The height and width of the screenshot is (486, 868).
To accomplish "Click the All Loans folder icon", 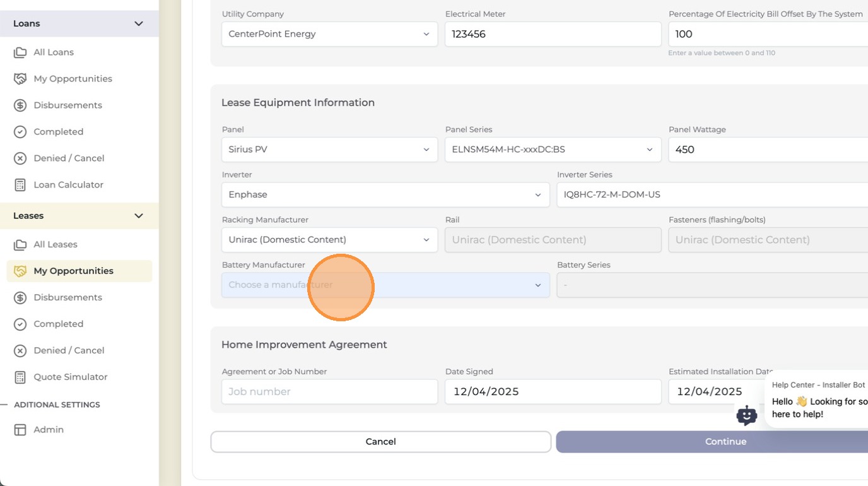I will tap(20, 52).
